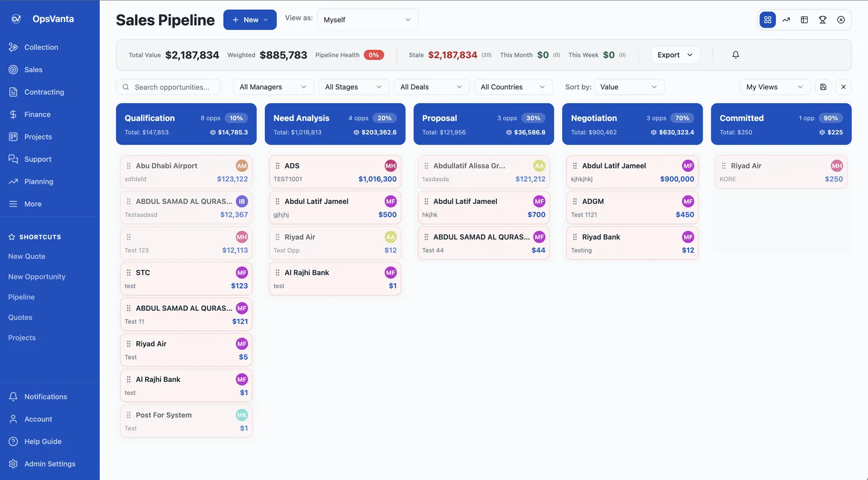Open Admin Settings
This screenshot has width=868, height=480.
click(49, 464)
